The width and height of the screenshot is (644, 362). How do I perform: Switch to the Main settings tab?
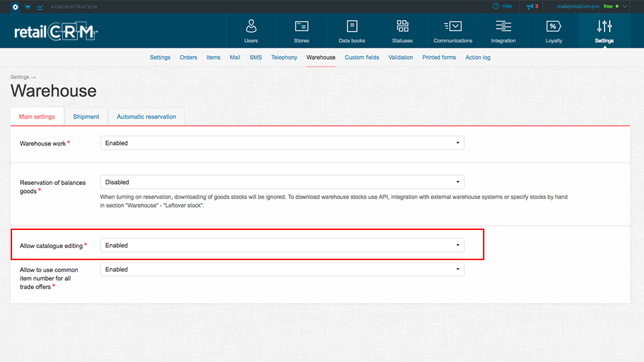click(x=37, y=117)
